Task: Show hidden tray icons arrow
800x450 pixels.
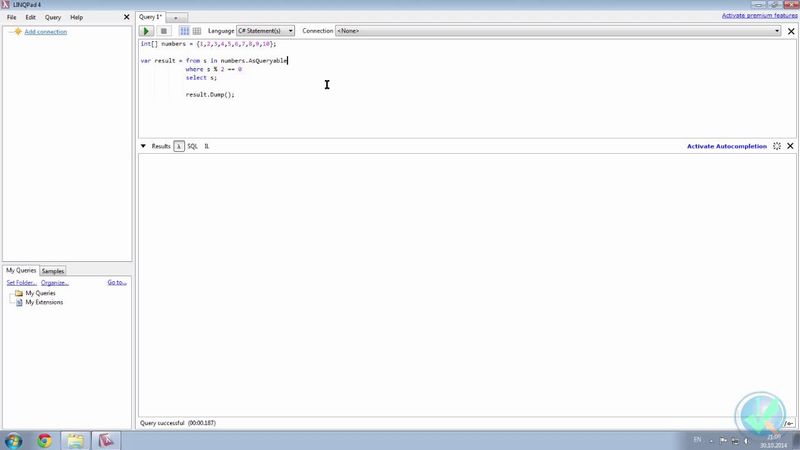Action: pos(711,441)
